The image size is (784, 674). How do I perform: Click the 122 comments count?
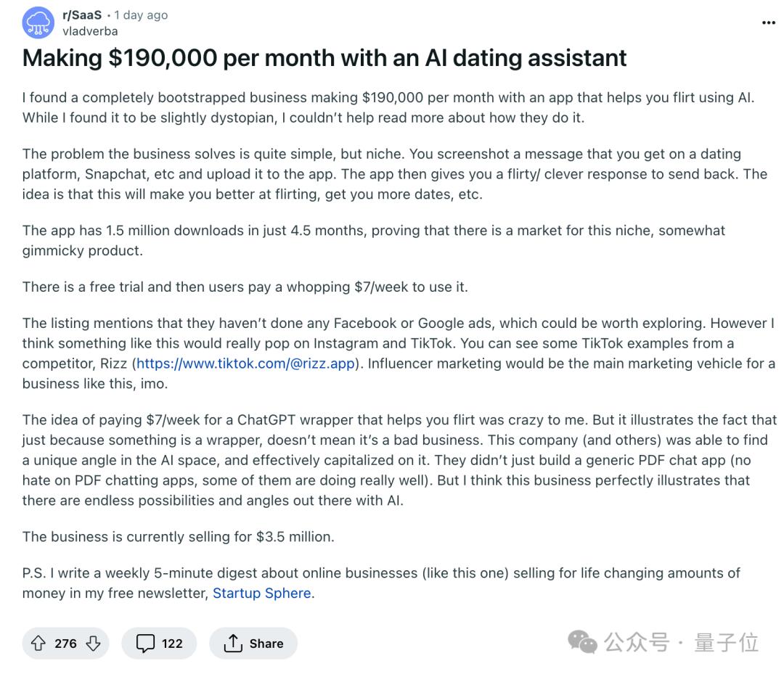(172, 644)
